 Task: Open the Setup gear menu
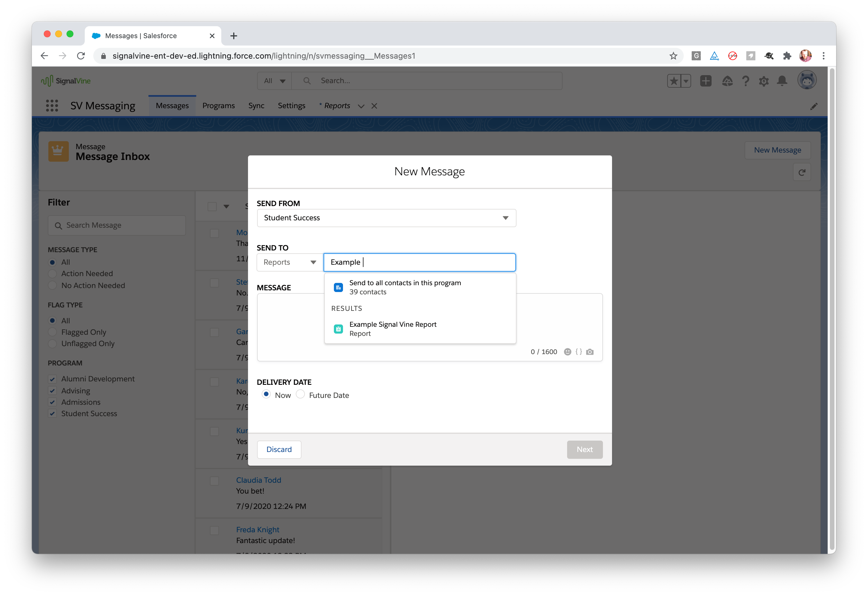click(764, 81)
